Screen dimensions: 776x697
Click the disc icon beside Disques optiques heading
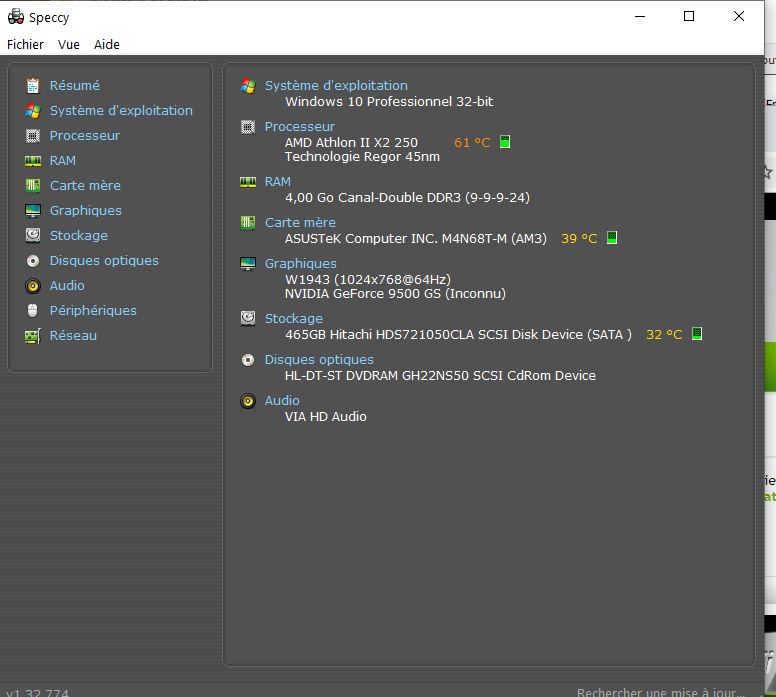pyautogui.click(x=248, y=359)
